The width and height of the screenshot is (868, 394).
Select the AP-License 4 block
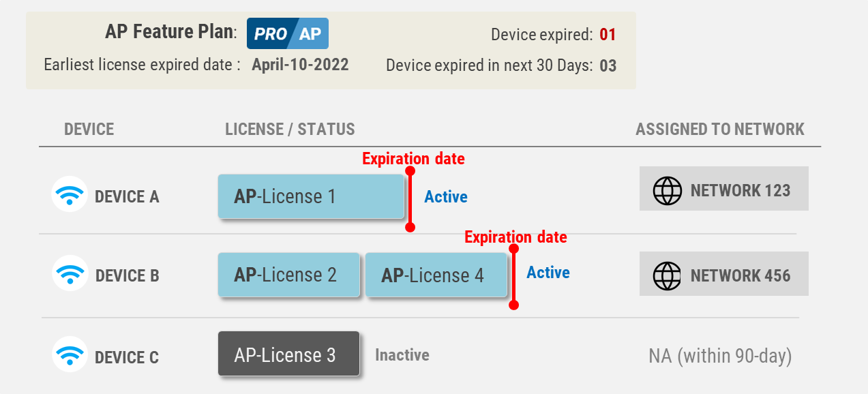(436, 275)
